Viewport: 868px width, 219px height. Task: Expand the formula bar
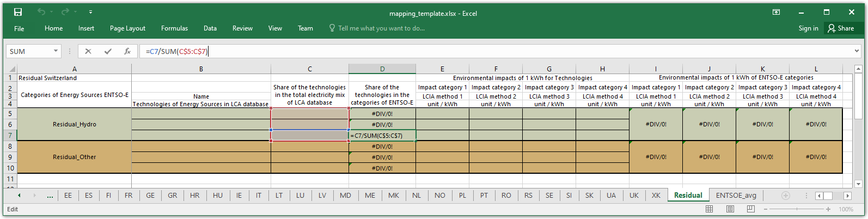coord(857,51)
